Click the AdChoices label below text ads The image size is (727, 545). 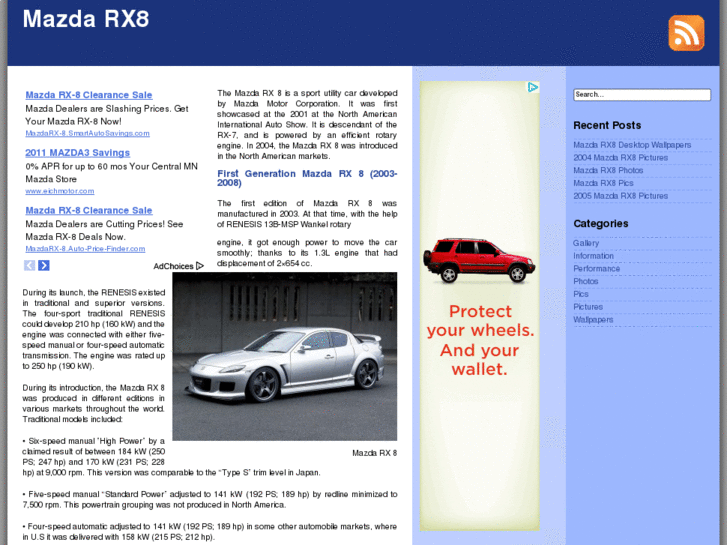[178, 266]
